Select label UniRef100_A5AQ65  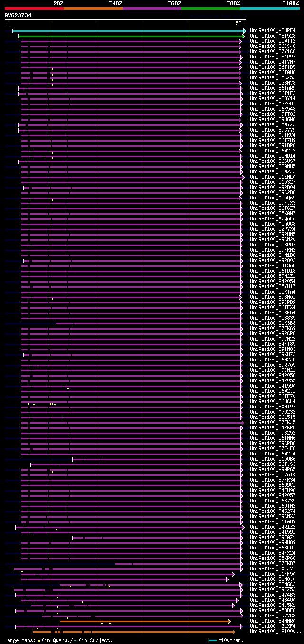point(273,198)
